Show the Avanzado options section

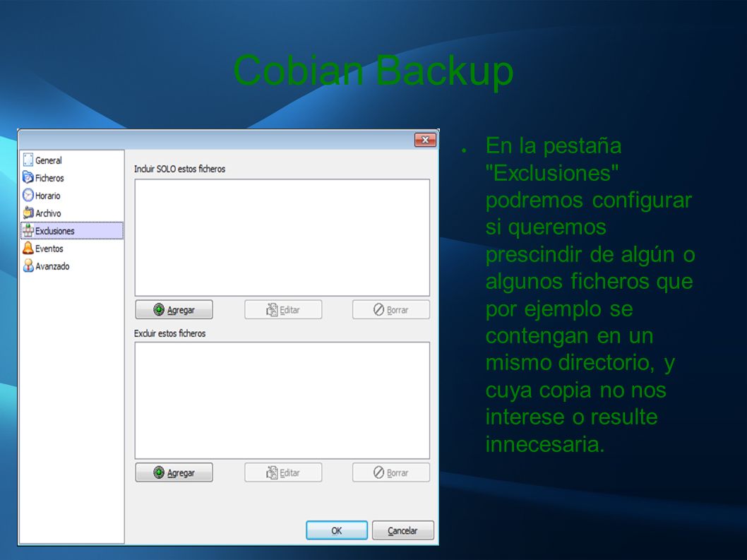pos(72,266)
